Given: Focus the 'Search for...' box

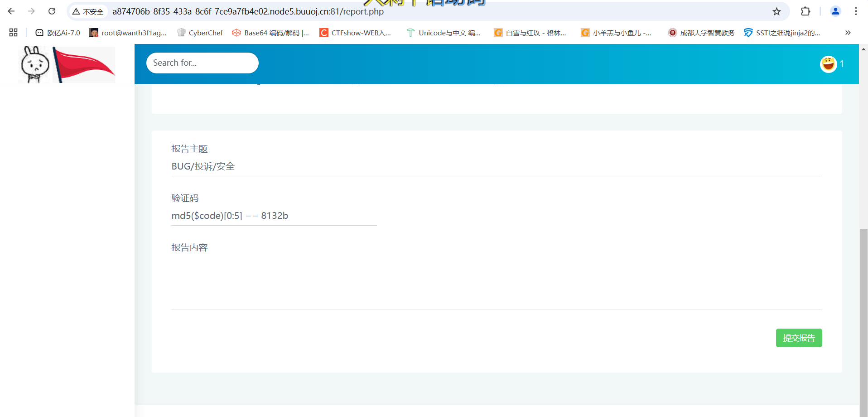Looking at the screenshot, I should coord(202,63).
